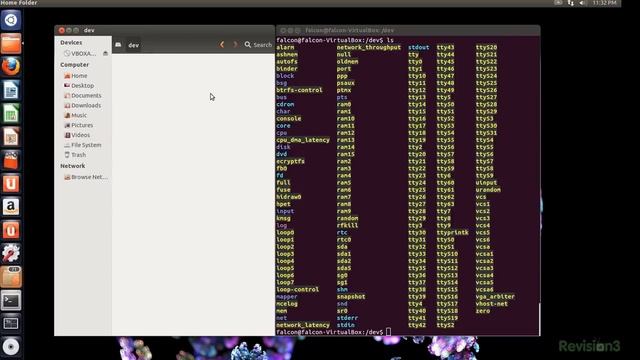This screenshot has height=360, width=640.
Task: Click 'urandom' in terminal output
Action: coord(488,190)
